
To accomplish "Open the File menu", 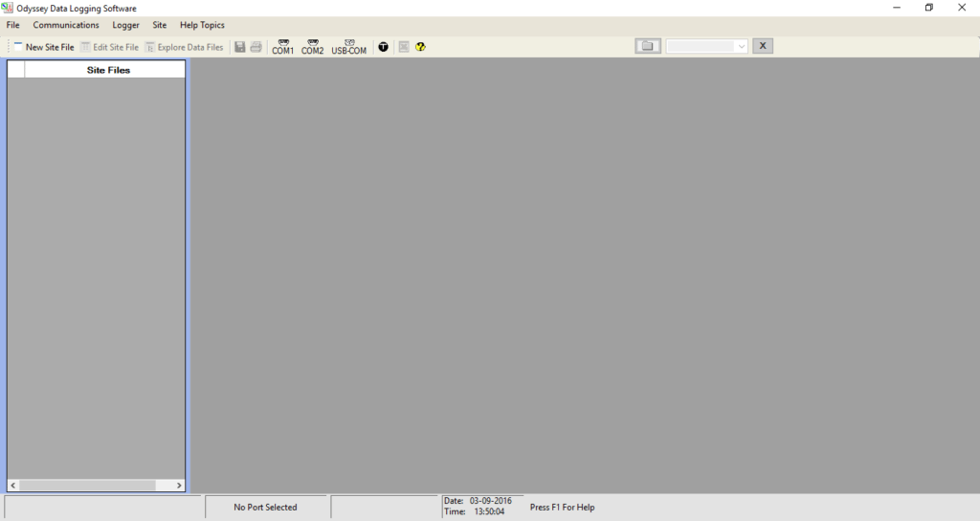I will 12,25.
